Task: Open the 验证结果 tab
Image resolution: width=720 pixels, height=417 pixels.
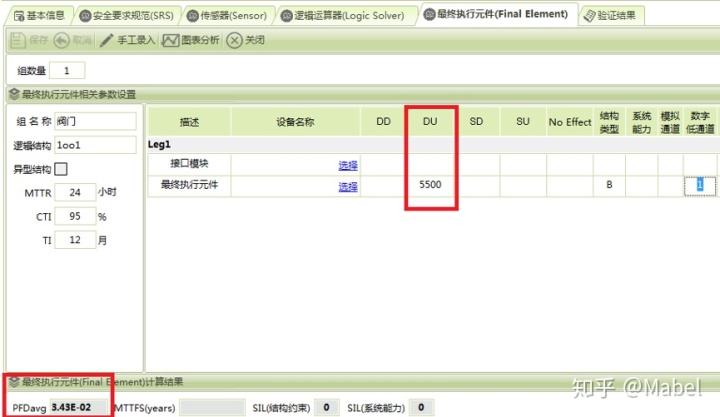Action: (x=610, y=16)
